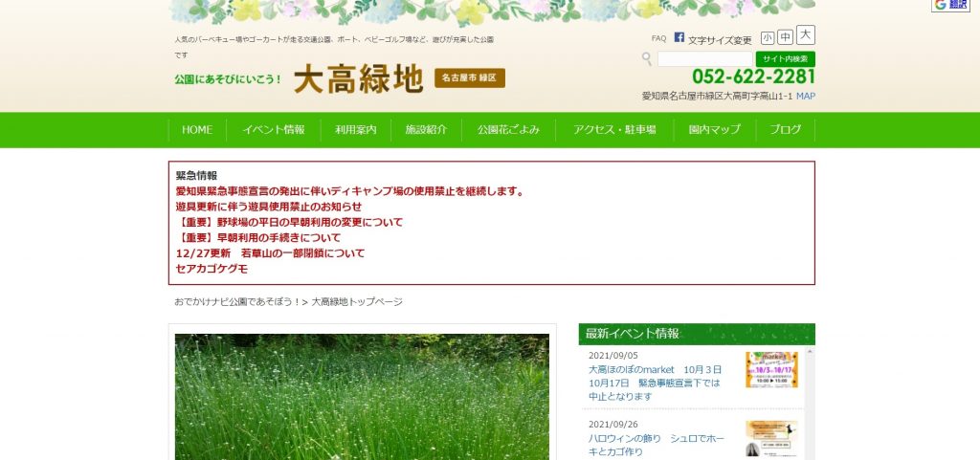Go to HOME in navigation bar
This screenshot has width=980, height=460.
coord(197,130)
